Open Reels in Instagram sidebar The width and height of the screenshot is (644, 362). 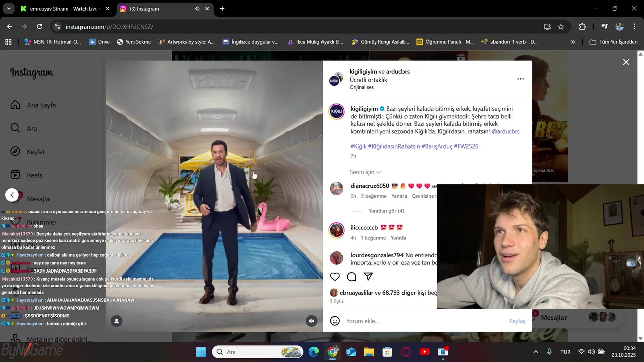coord(27,175)
